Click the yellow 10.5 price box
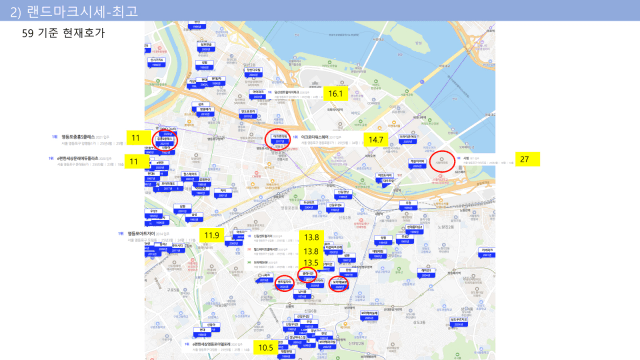The width and height of the screenshot is (640, 360). point(266,347)
